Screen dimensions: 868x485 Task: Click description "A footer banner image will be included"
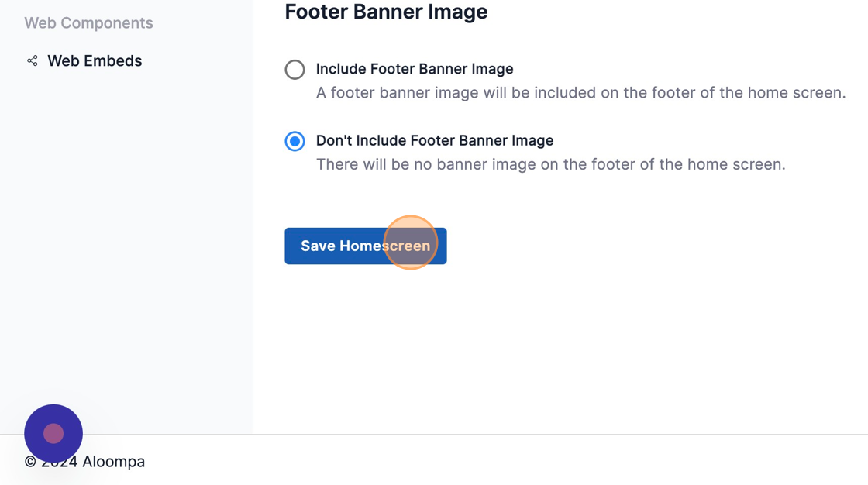coord(580,93)
